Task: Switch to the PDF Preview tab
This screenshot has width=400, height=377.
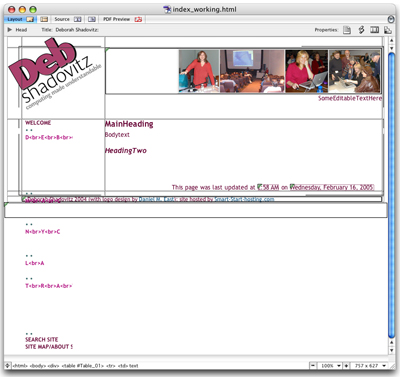Action: (122, 19)
